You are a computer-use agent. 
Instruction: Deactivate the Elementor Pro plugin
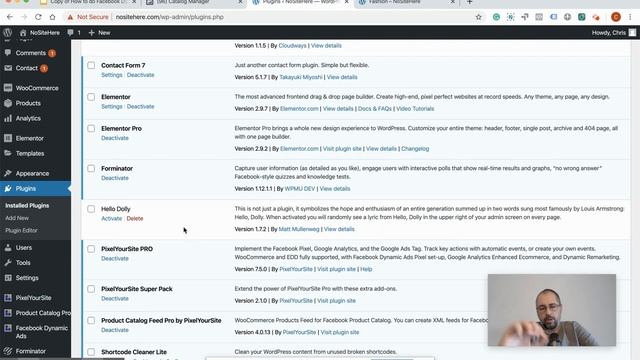click(x=115, y=138)
